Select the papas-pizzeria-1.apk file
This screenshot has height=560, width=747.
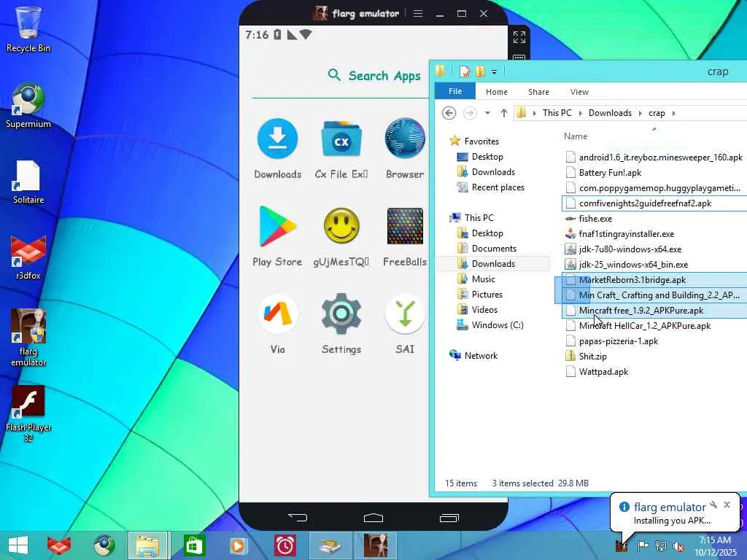pos(618,341)
